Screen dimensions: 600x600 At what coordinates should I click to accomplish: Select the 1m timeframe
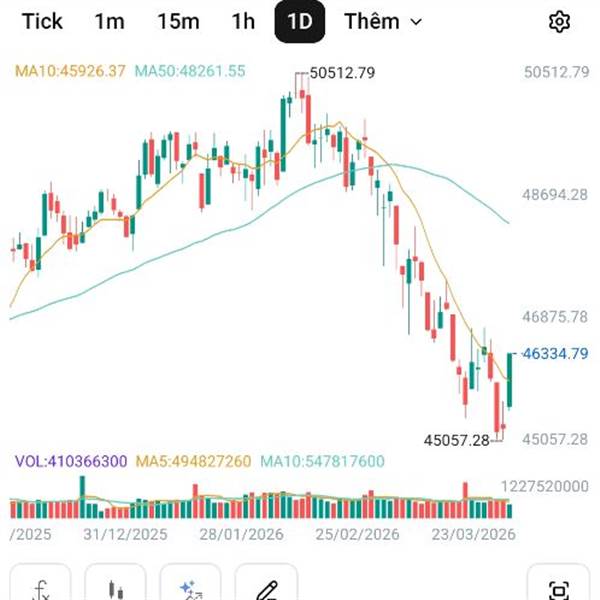(109, 22)
